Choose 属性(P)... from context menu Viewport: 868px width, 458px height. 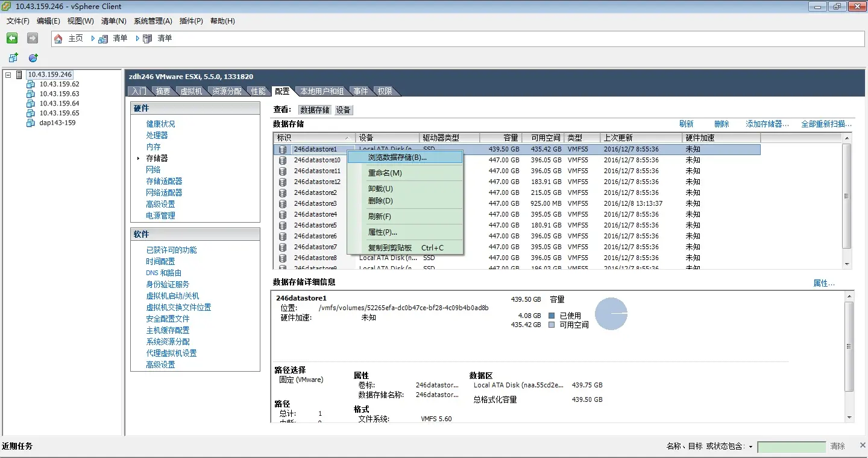tap(405, 232)
